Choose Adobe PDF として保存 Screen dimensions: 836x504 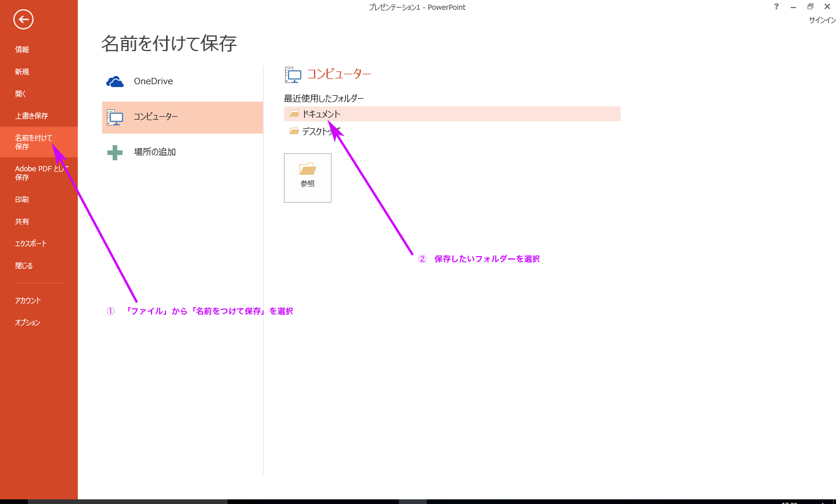(x=41, y=173)
